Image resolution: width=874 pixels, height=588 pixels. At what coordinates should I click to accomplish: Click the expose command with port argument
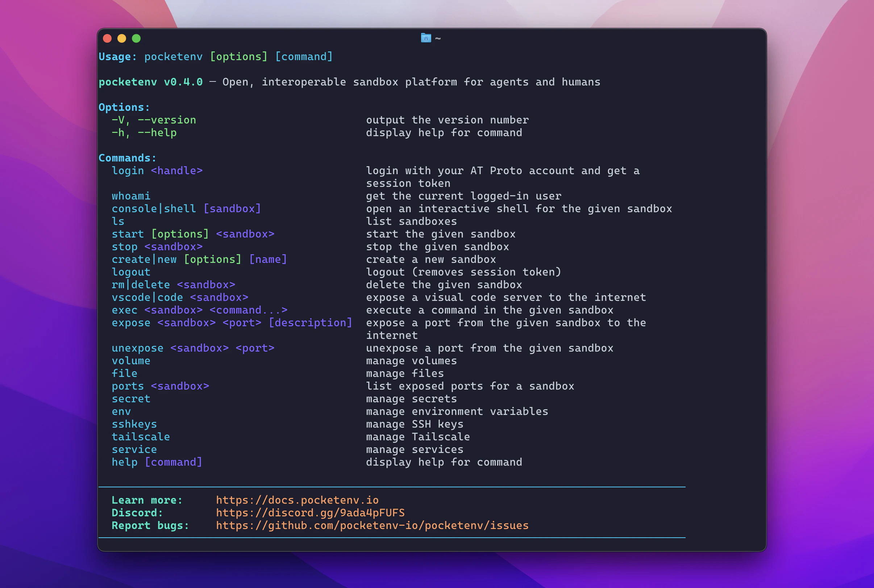pyautogui.click(x=232, y=323)
